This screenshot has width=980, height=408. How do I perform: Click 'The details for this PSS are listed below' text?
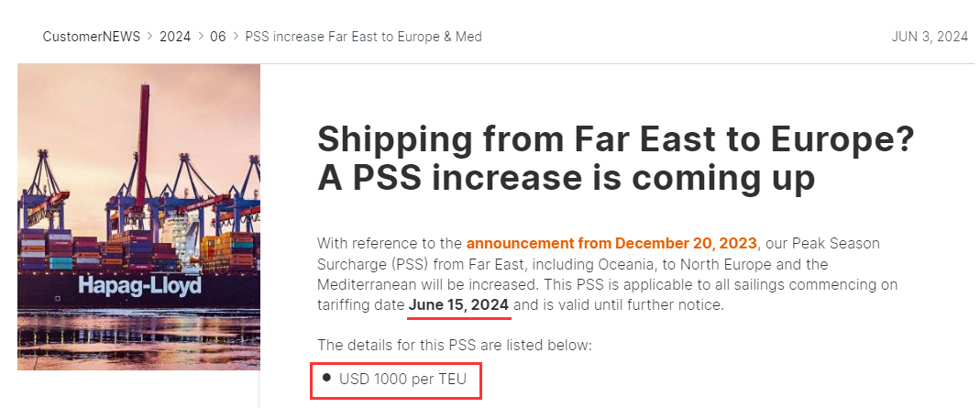[x=455, y=345]
